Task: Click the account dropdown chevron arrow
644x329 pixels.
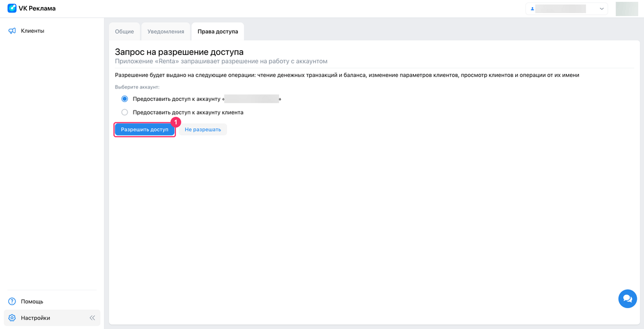Action: click(602, 8)
